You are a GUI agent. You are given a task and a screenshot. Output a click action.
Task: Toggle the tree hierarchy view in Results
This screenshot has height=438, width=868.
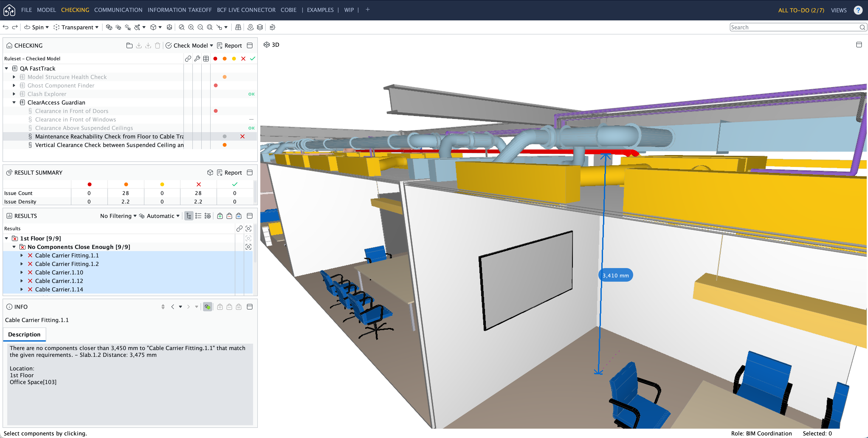pyautogui.click(x=189, y=216)
